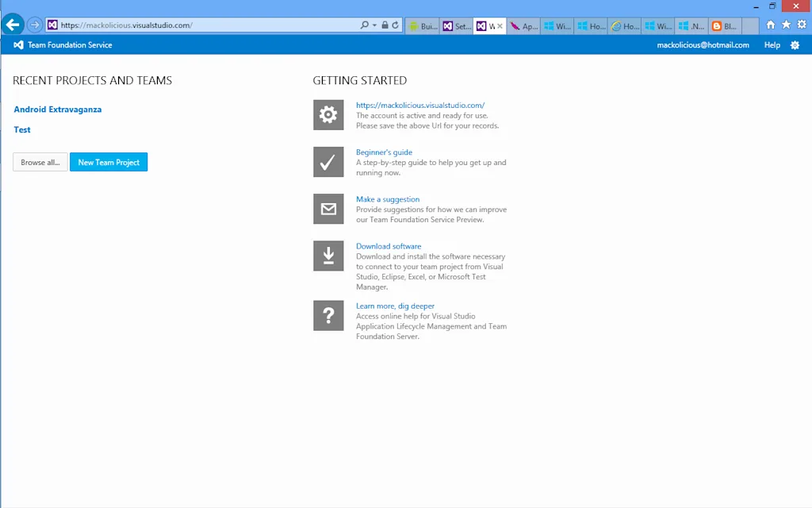The image size is (812, 508).
Task: Click the checkmark Beginner's guide tile
Action: pyautogui.click(x=328, y=162)
